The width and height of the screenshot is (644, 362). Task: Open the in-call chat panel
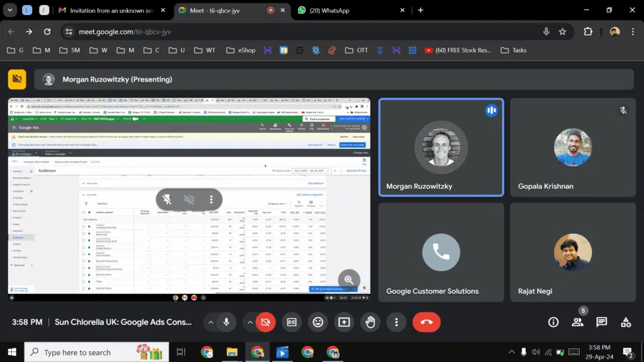tap(601, 322)
